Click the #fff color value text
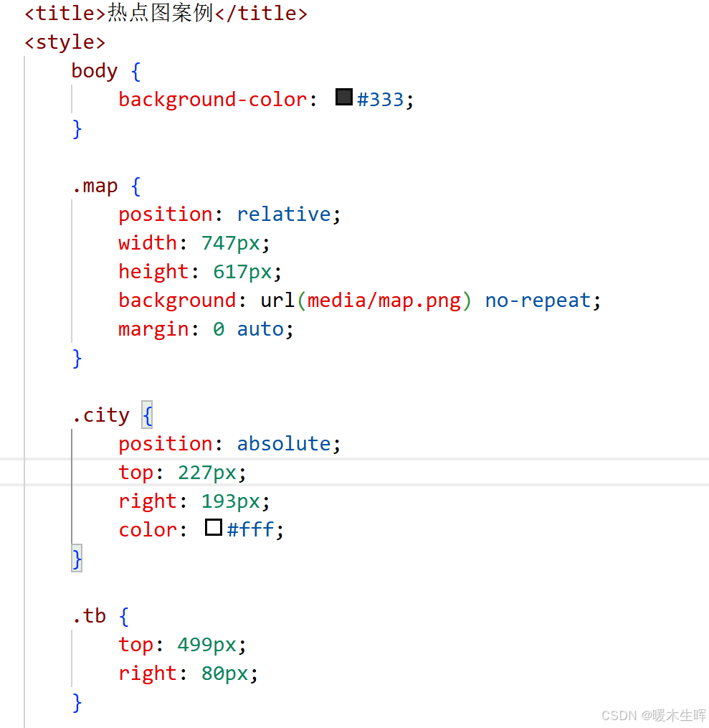This screenshot has height=728, width=709. [251, 529]
